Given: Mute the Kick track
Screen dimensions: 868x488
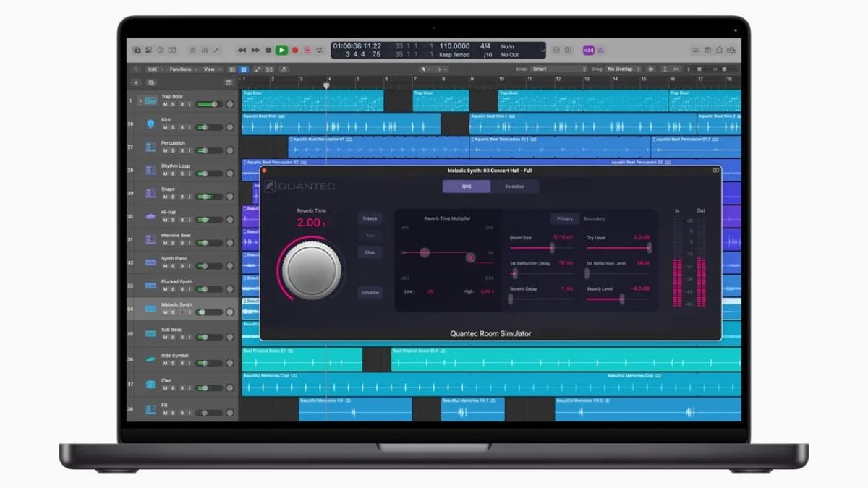Looking at the screenshot, I should 165,127.
